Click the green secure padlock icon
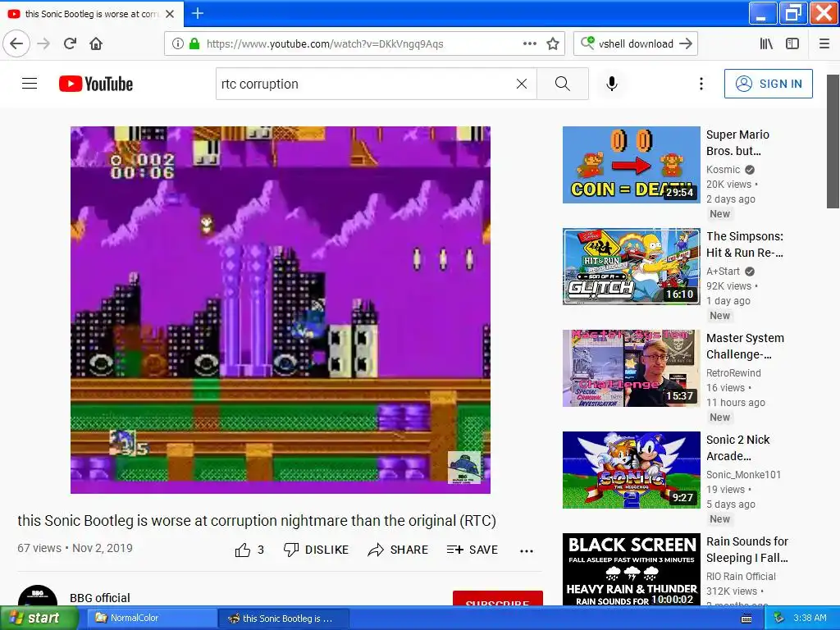The image size is (840, 630). [x=194, y=43]
